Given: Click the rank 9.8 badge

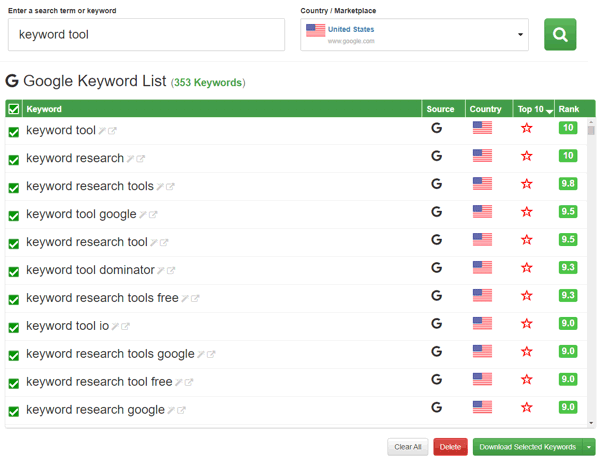Looking at the screenshot, I should click(x=568, y=184).
